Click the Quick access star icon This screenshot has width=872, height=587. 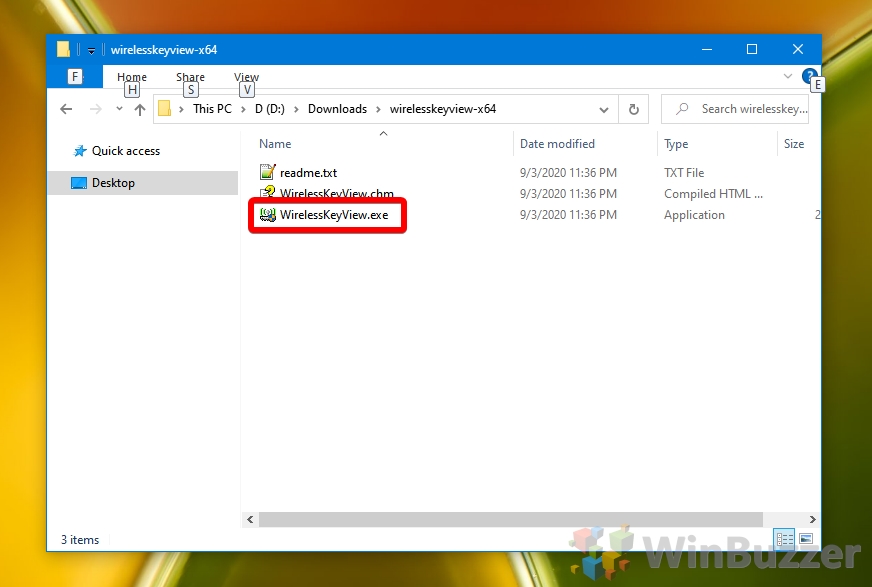pyautogui.click(x=80, y=151)
